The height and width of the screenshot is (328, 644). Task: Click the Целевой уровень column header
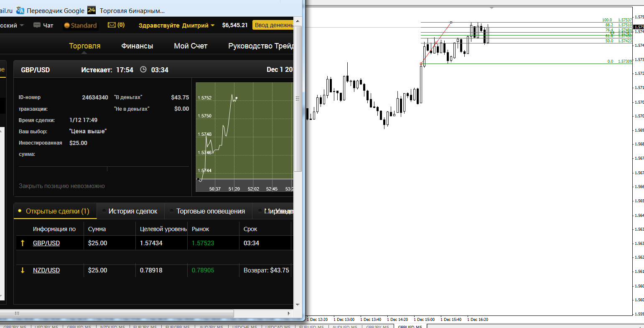163,229
